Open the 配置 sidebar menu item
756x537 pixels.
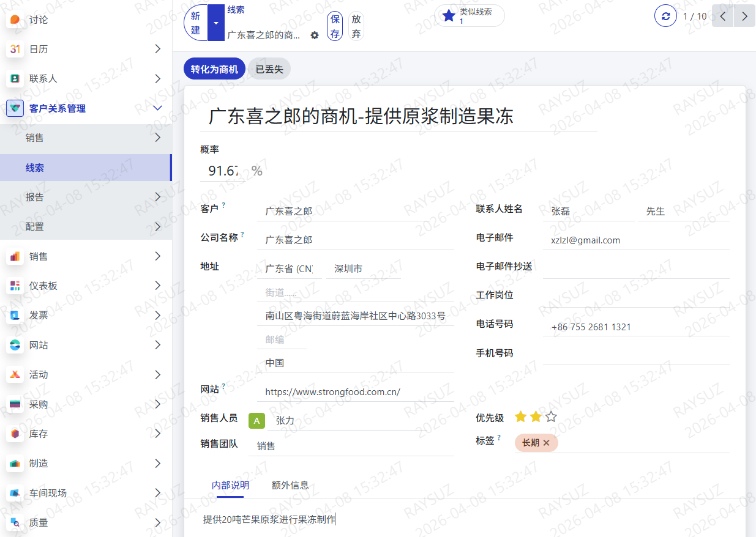coord(86,226)
